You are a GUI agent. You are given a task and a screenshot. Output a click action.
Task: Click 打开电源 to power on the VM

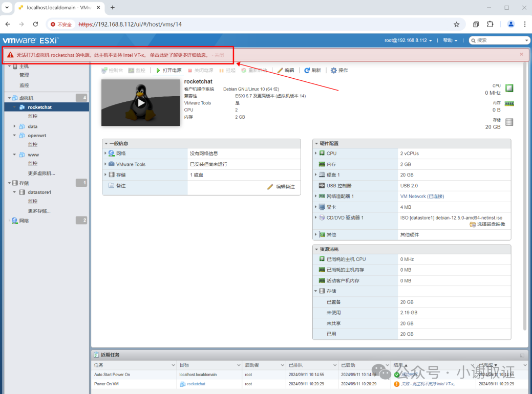click(x=168, y=70)
